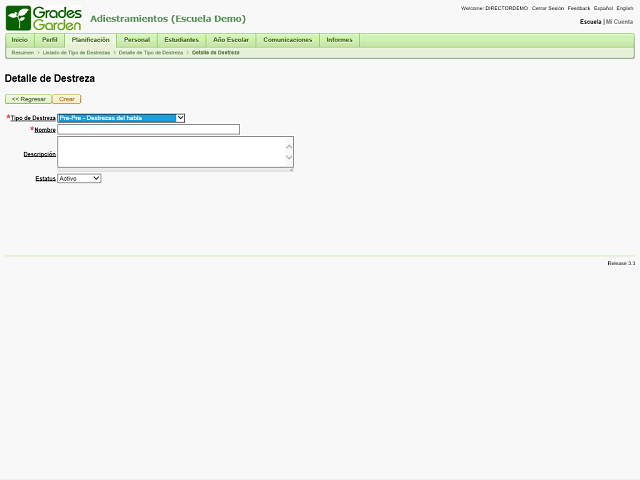Select the Planificación tab
The width and height of the screenshot is (640, 480).
pyautogui.click(x=91, y=40)
